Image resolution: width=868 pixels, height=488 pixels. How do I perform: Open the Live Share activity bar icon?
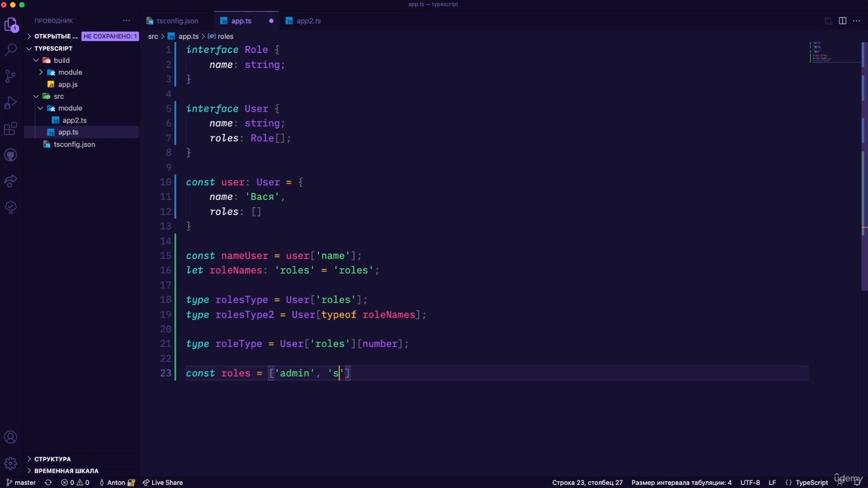click(11, 181)
